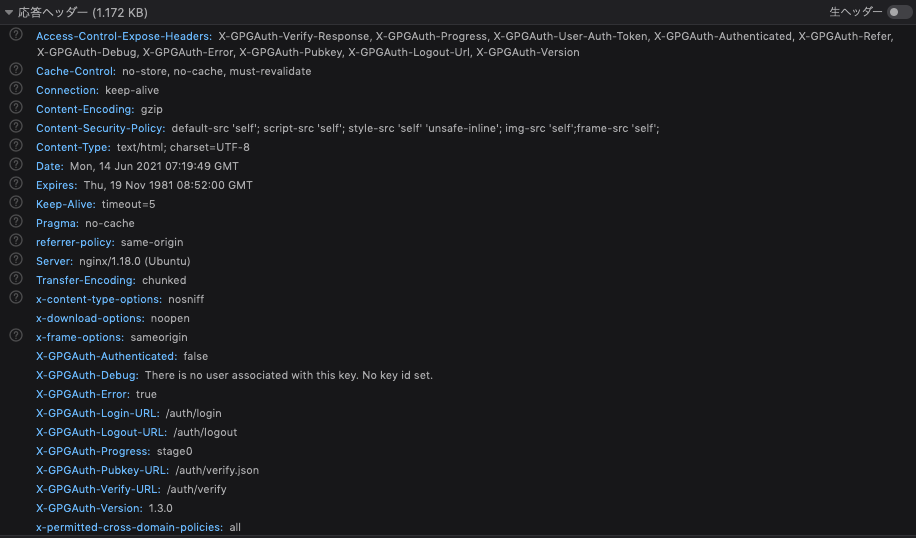Image resolution: width=916 pixels, height=538 pixels.
Task: Click the X-GPGAuth-Login-URL value /auth/login
Action: 193,413
